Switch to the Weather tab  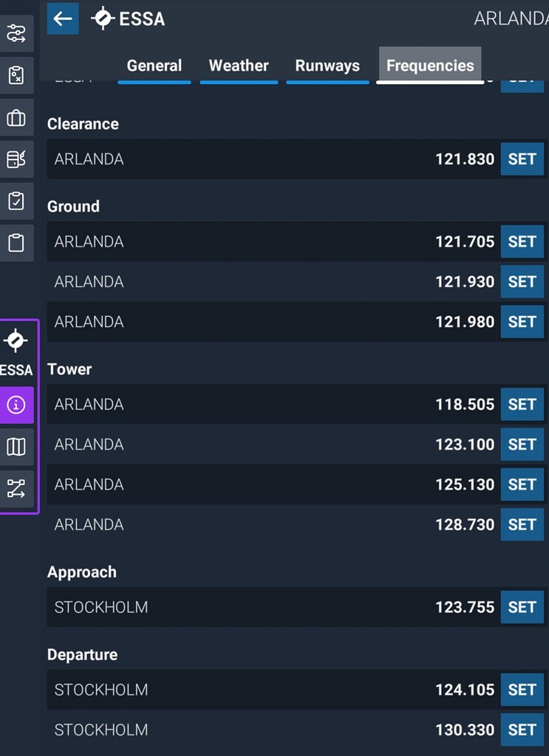239,66
